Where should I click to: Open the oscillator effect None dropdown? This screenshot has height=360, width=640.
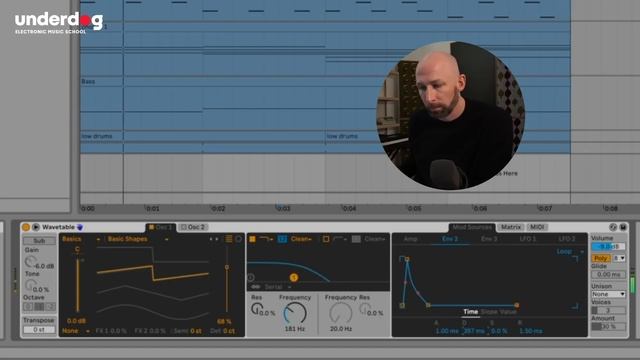click(76, 331)
